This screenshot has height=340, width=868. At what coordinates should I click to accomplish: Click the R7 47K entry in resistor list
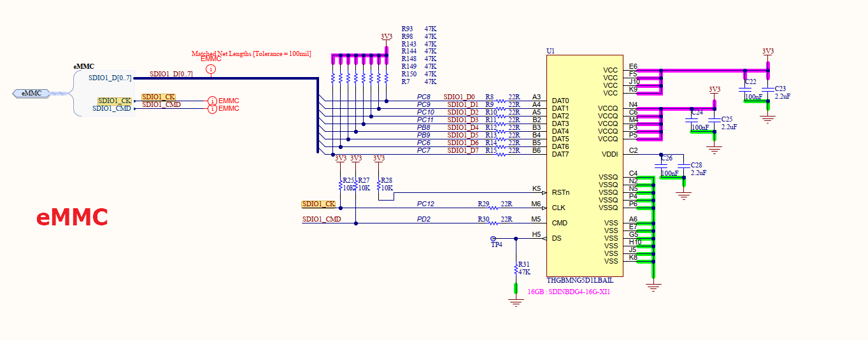tap(419, 81)
